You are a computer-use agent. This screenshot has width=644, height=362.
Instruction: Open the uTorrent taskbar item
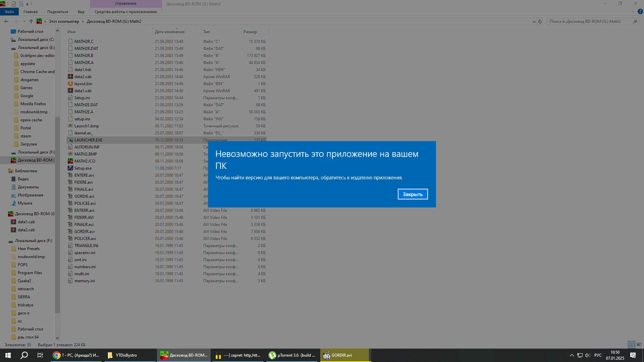292,355
